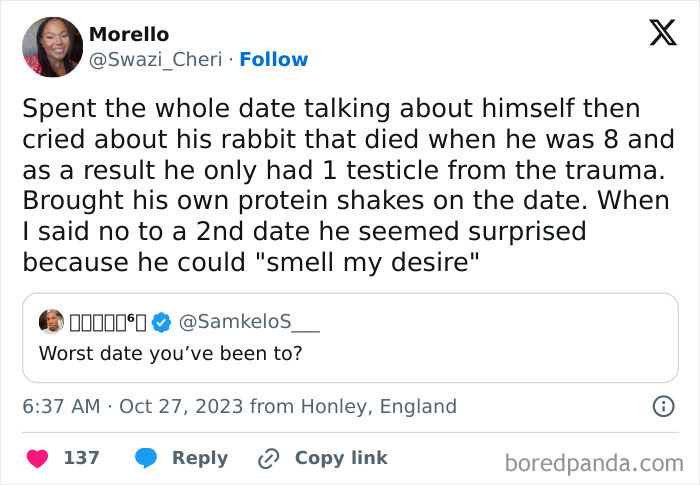The image size is (700, 485).
Task: Click the blue verified badge
Action: click(161, 322)
